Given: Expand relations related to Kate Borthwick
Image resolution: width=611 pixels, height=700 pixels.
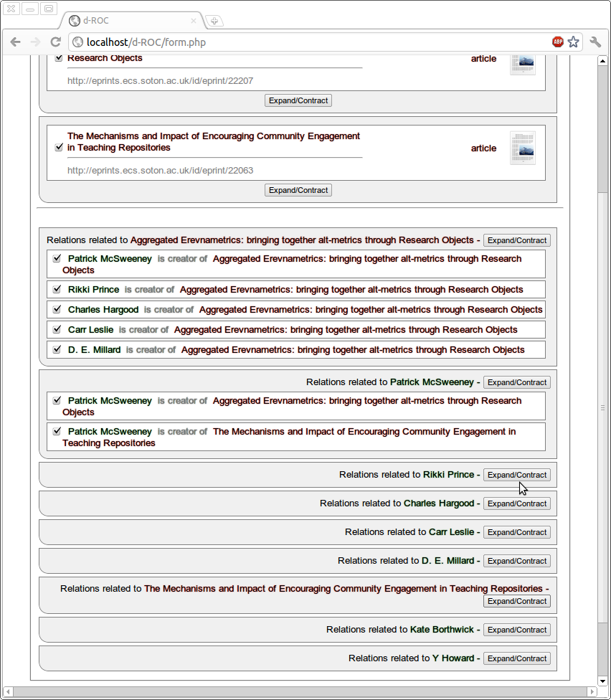Looking at the screenshot, I should click(516, 630).
